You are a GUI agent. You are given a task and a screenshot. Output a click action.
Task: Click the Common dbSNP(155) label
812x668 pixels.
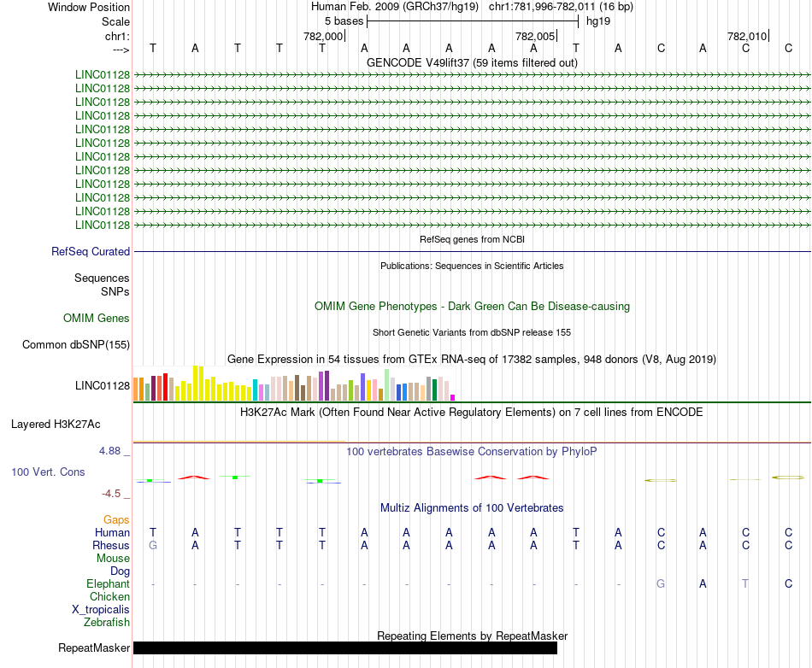tap(75, 344)
